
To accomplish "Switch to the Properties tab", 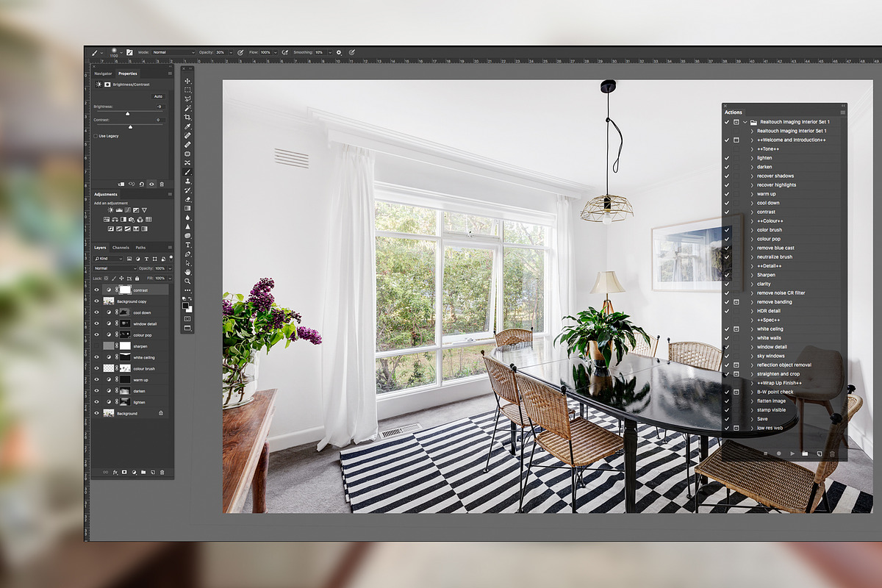I will click(x=127, y=73).
